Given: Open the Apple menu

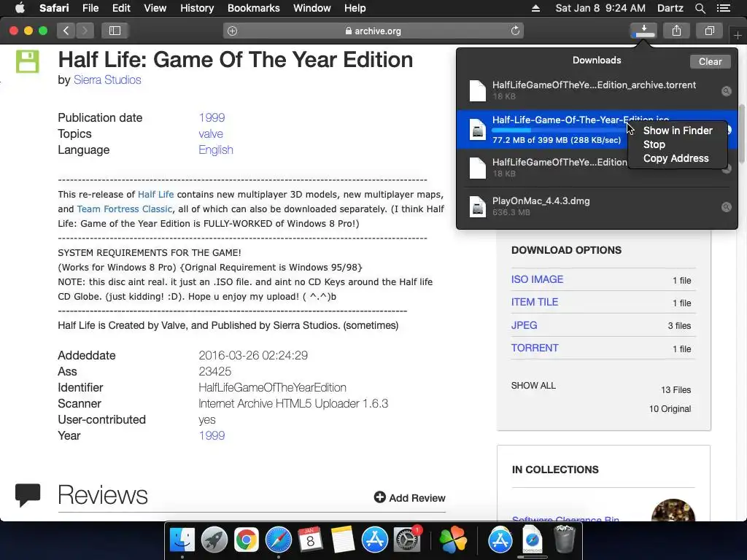Looking at the screenshot, I should pyautogui.click(x=20, y=7).
